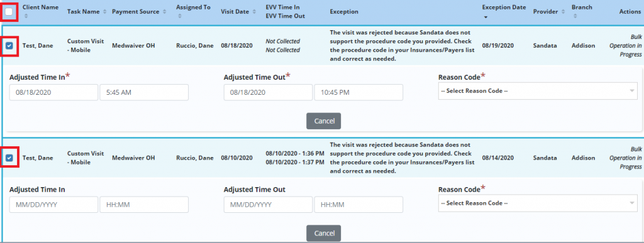Sort the Assigned To column

tap(178, 16)
